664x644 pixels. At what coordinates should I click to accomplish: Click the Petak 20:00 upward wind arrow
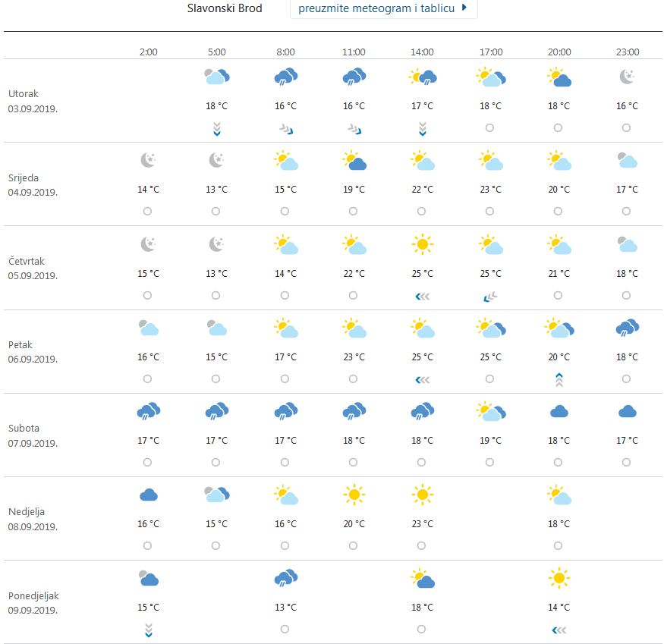coord(559,379)
